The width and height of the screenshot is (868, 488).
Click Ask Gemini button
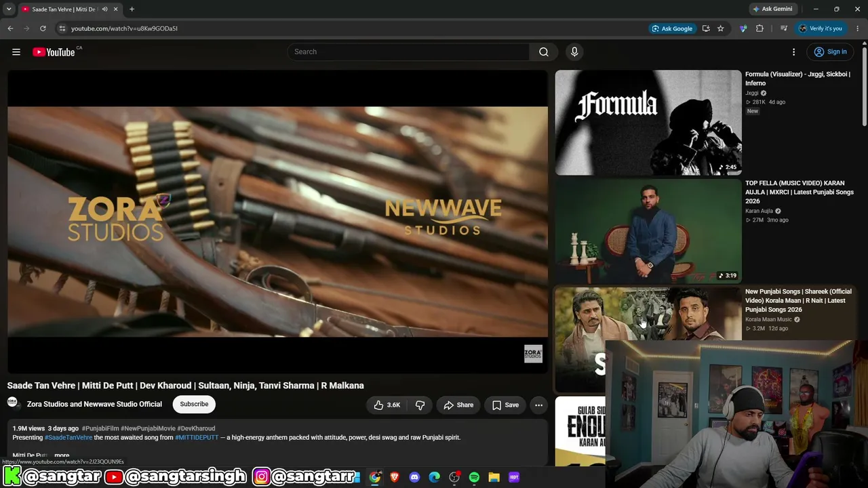(772, 9)
